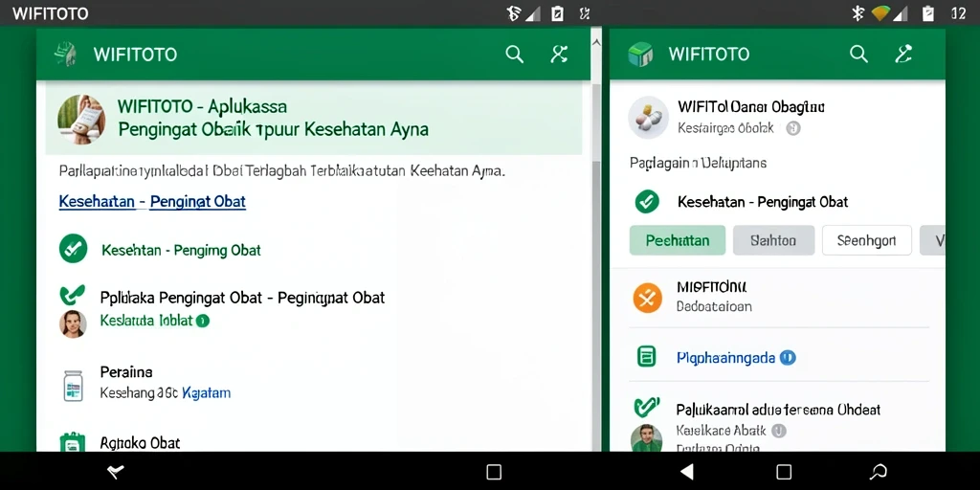
Task: Tap the signal icon in the left status bar
Action: [x=532, y=13]
